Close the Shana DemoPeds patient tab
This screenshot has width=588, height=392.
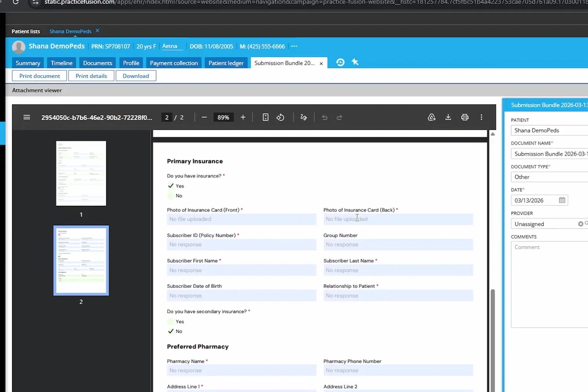click(97, 31)
